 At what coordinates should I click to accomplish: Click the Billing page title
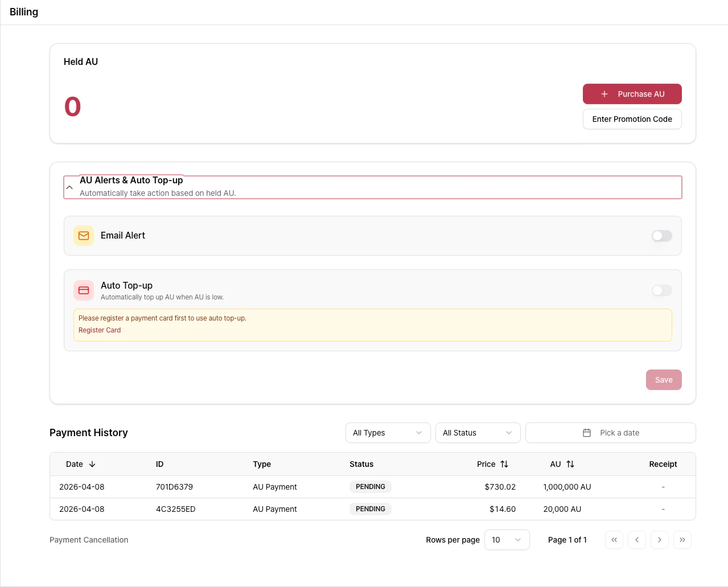(24, 12)
